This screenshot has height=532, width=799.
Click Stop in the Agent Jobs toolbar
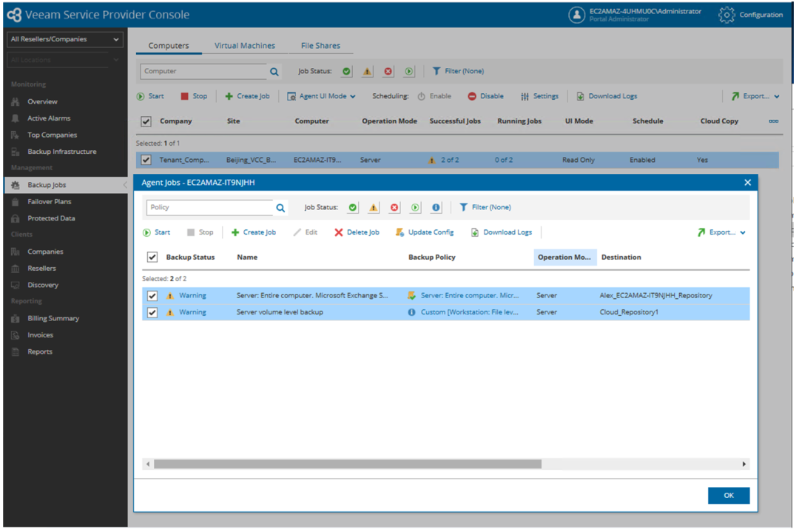[200, 232]
